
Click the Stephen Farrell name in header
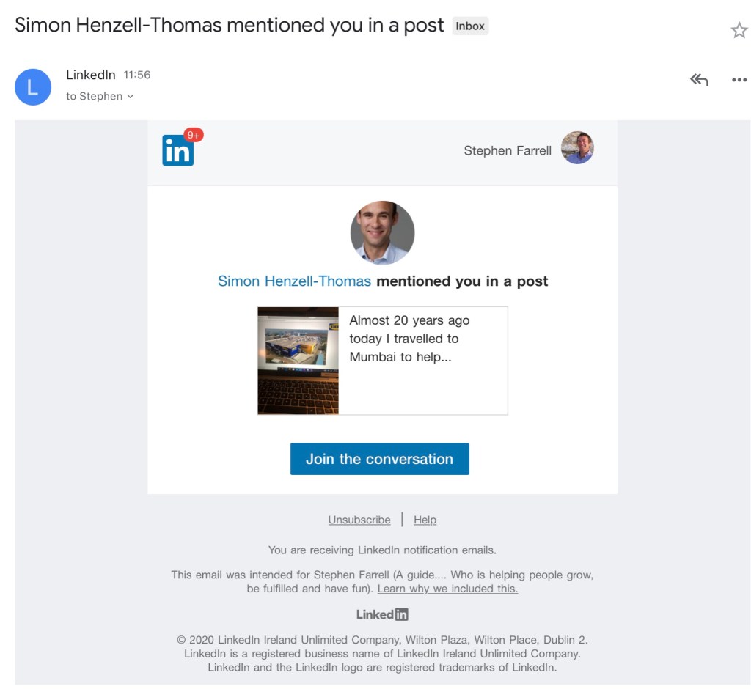(508, 150)
